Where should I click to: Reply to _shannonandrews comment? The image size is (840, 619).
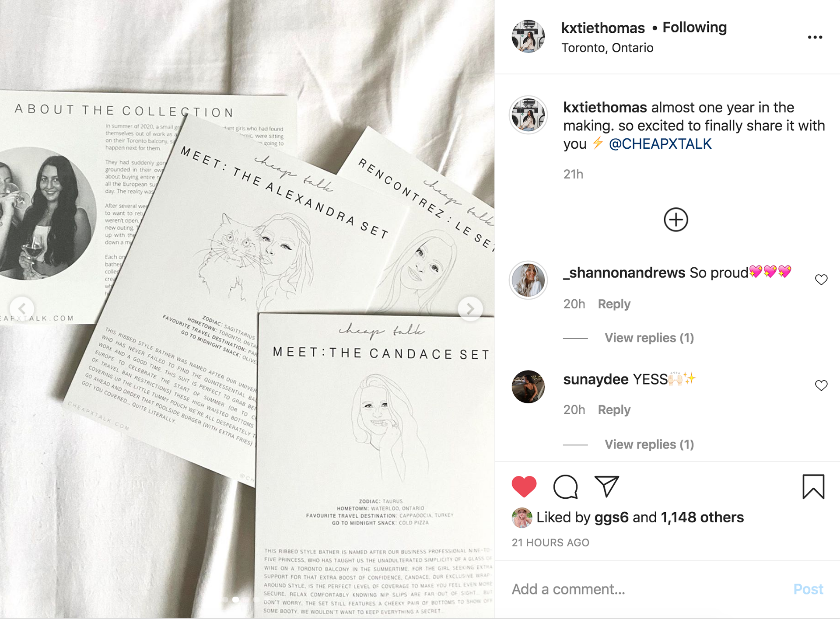[x=614, y=304]
